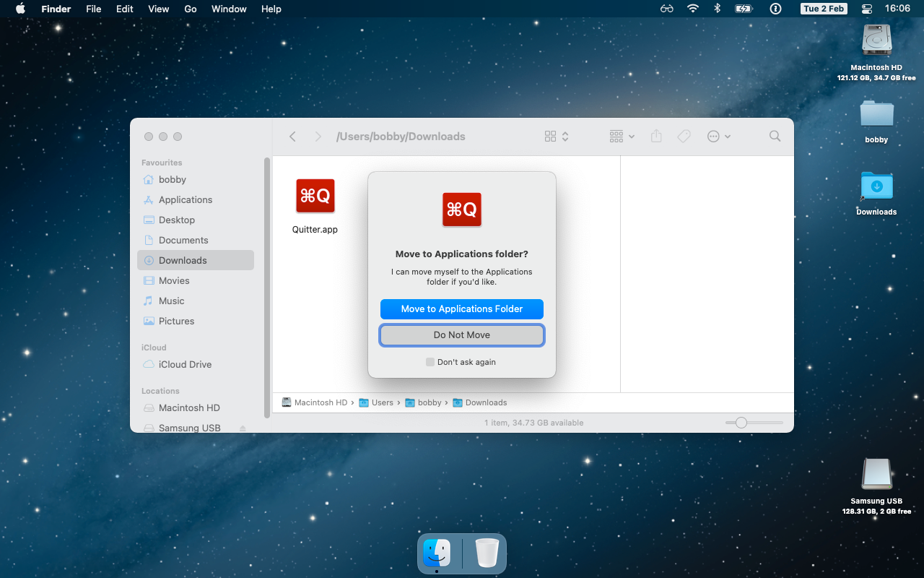The image size is (924, 578).
Task: Open the More actions ellipsis menu
Action: click(x=719, y=137)
